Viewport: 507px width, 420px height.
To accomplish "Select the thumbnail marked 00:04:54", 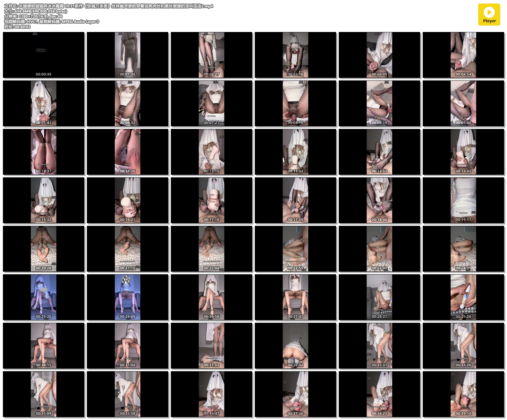I will tap(463, 55).
